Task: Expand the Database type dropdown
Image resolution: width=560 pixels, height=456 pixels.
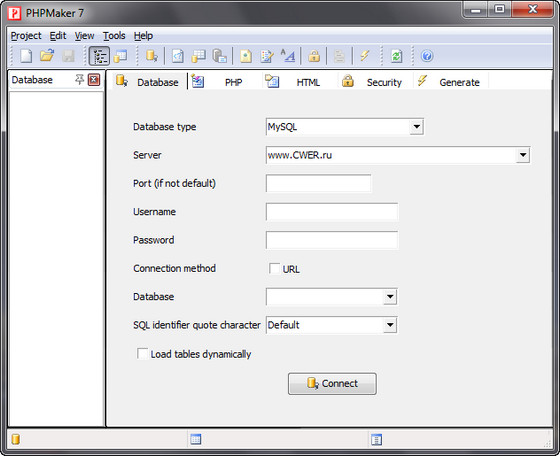Action: point(416,127)
